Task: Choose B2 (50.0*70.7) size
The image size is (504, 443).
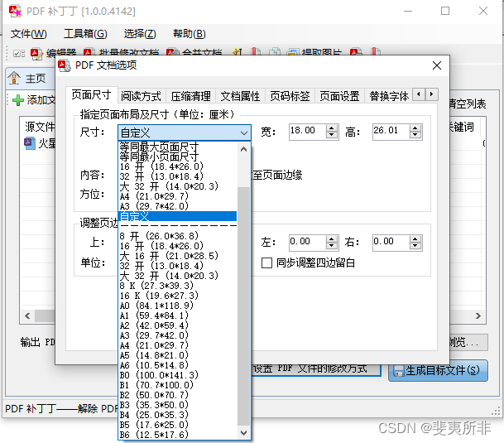Action: (178, 395)
